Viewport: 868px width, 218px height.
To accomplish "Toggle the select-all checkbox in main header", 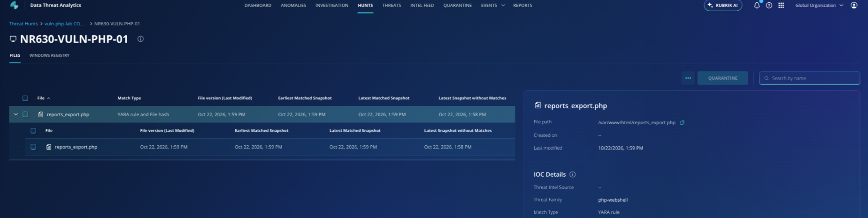I will pyautogui.click(x=25, y=98).
